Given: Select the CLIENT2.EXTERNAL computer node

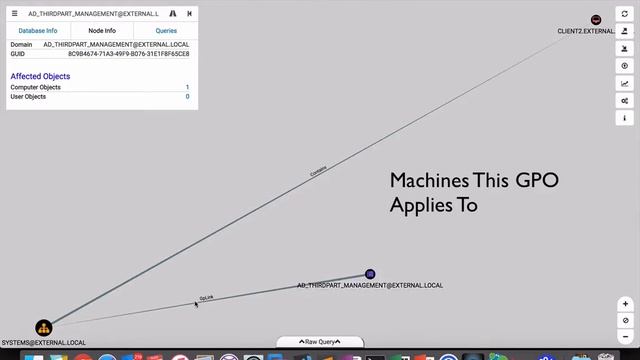Looking at the screenshot, I should (596, 20).
